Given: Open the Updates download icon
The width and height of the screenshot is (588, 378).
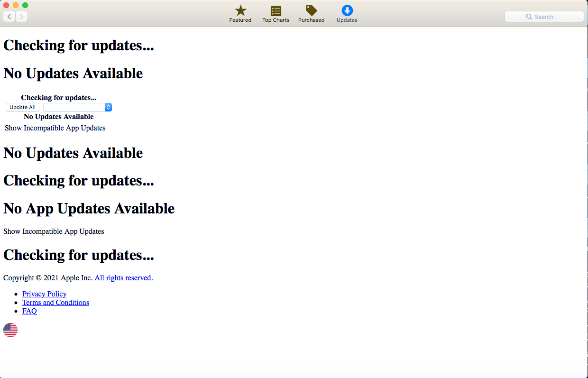Looking at the screenshot, I should coord(347,11).
